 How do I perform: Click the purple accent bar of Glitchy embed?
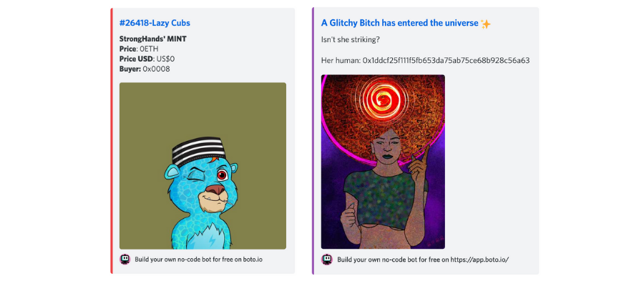point(313,141)
